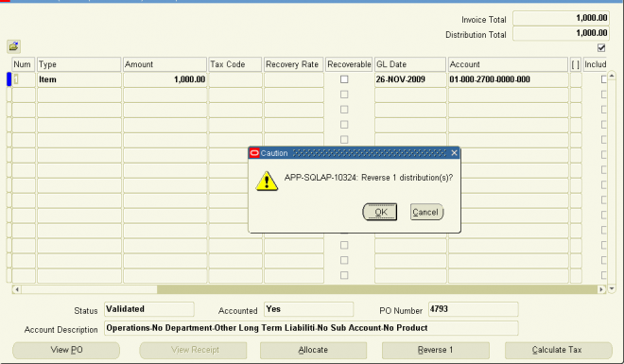Click the Accounted field showing Yes

tap(308, 309)
